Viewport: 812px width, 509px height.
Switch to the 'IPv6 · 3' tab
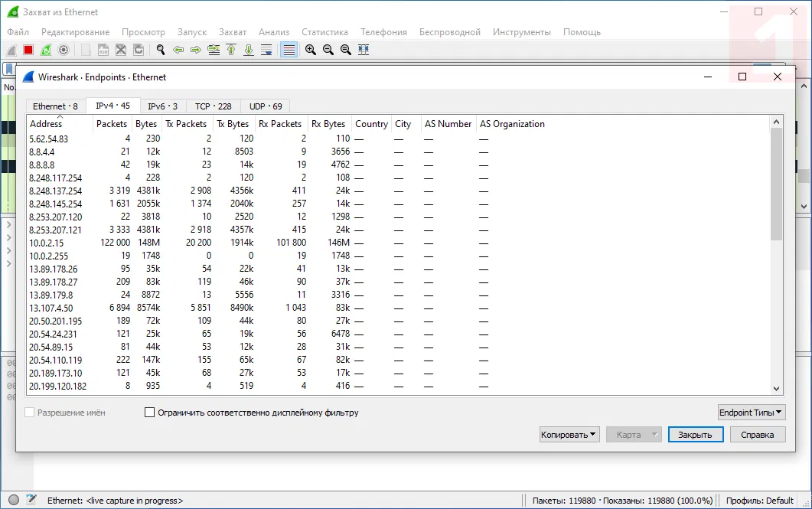click(x=162, y=106)
